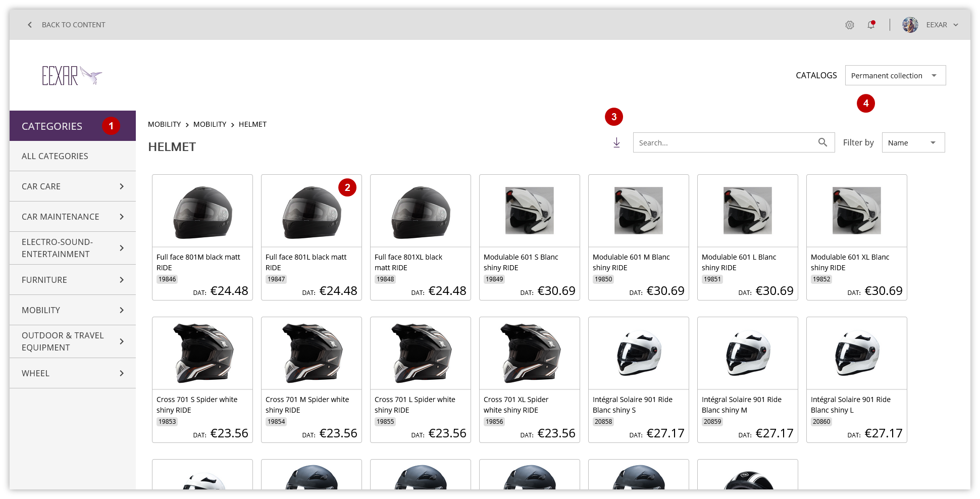
Task: Expand the Electro-Sound-Entertainment category
Action: [122, 248]
